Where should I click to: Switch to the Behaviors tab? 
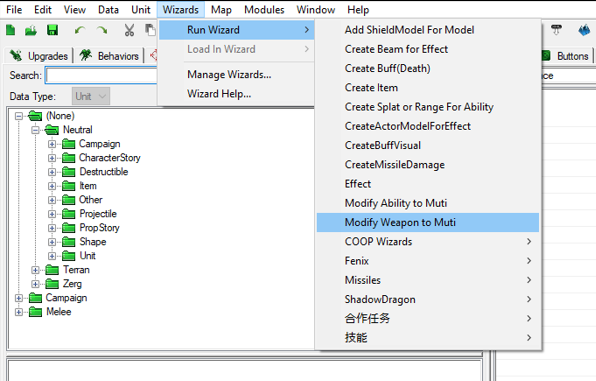[x=109, y=56]
